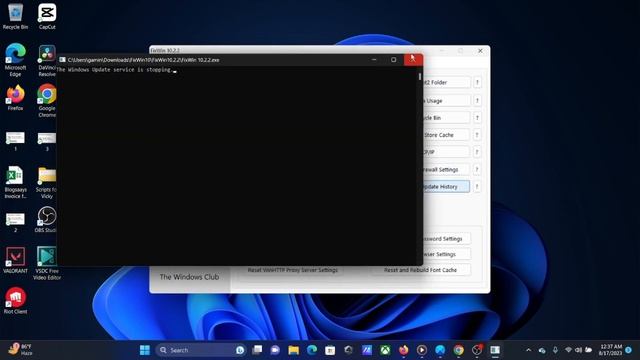Viewport: 640px width, 360px height.
Task: Click help '?' beside Firewall Settings in FixWin
Action: [x=477, y=169]
